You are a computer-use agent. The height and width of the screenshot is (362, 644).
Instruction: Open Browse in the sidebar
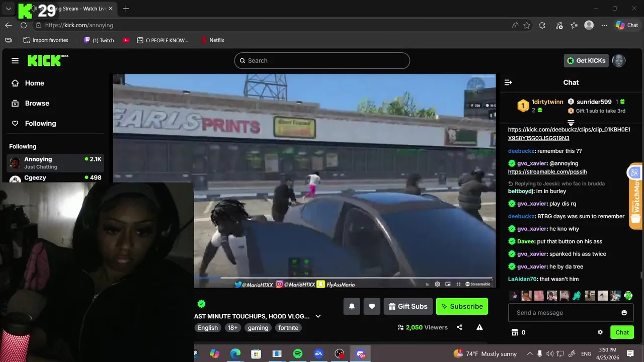[31, 103]
